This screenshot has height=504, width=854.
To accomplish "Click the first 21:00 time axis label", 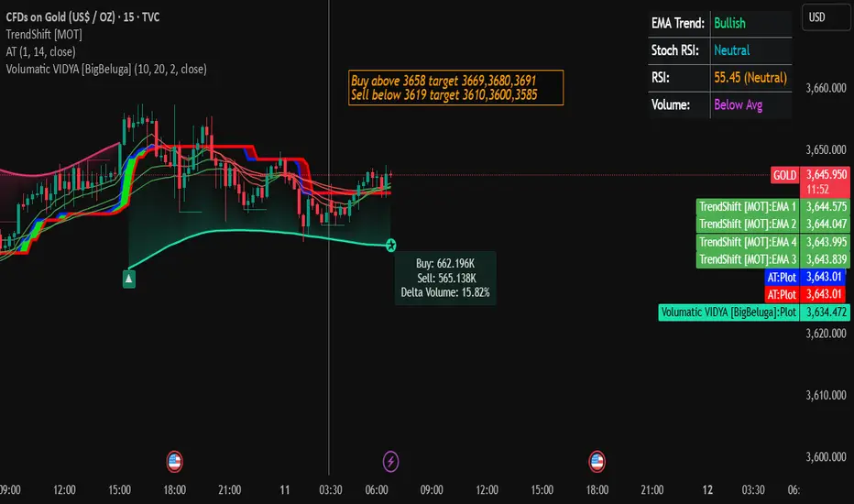I will point(229,490).
